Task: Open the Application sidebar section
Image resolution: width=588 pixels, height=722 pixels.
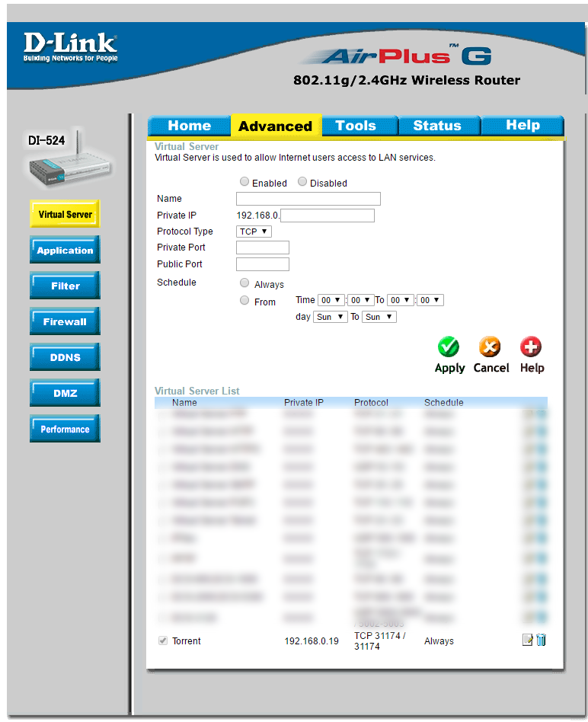Action: click(x=65, y=250)
